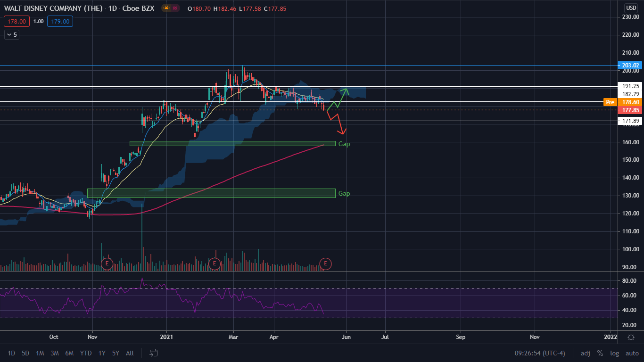Click the red 178.00 sell button
The width and height of the screenshot is (644, 362).
[x=17, y=21]
